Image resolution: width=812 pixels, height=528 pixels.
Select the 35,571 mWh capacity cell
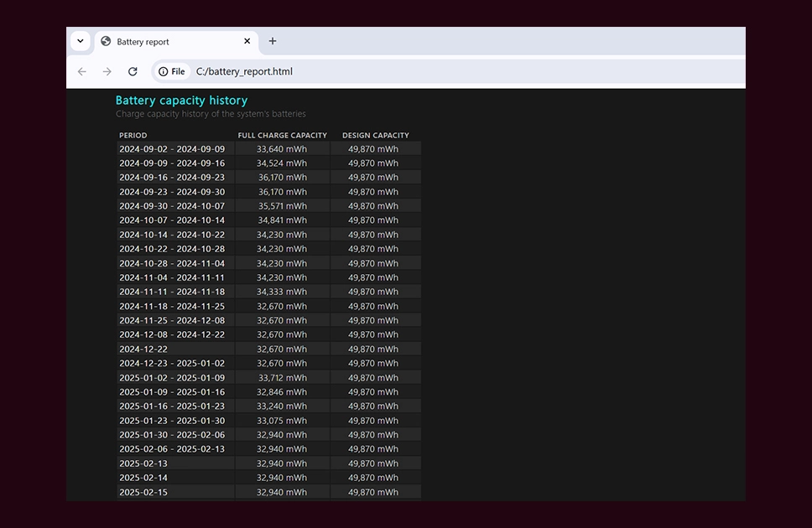point(282,206)
